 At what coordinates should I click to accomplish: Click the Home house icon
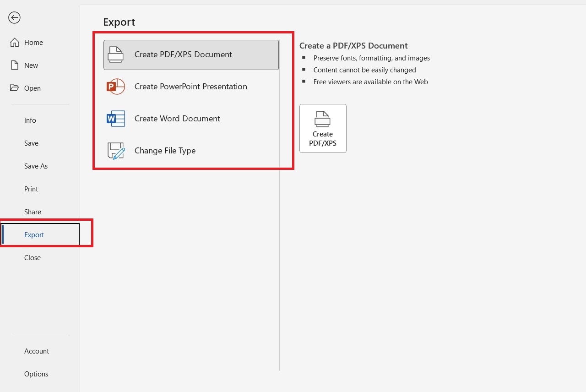(15, 42)
